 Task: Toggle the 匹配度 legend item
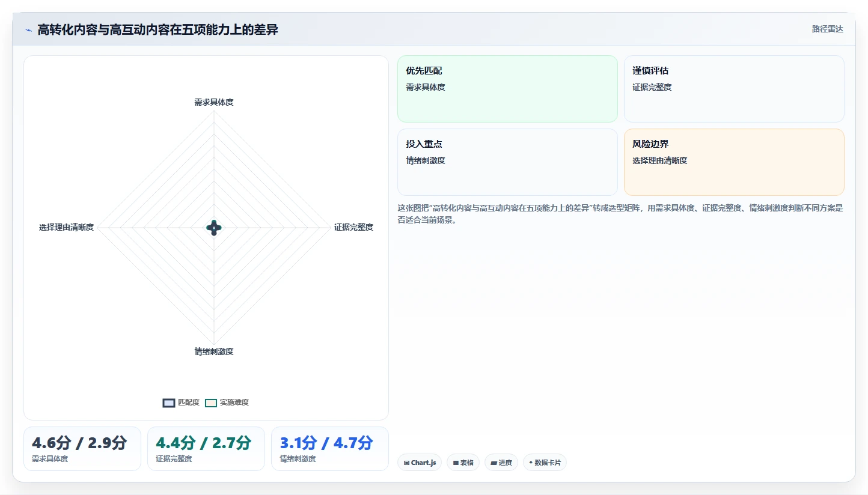coord(181,402)
